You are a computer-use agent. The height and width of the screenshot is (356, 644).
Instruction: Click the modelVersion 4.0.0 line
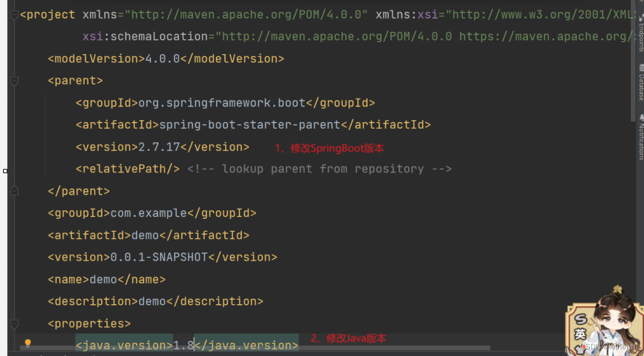[x=163, y=58]
